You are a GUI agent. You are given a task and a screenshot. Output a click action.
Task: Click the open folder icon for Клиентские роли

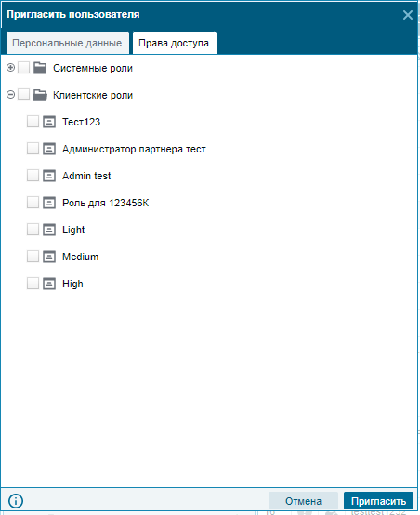coord(40,95)
